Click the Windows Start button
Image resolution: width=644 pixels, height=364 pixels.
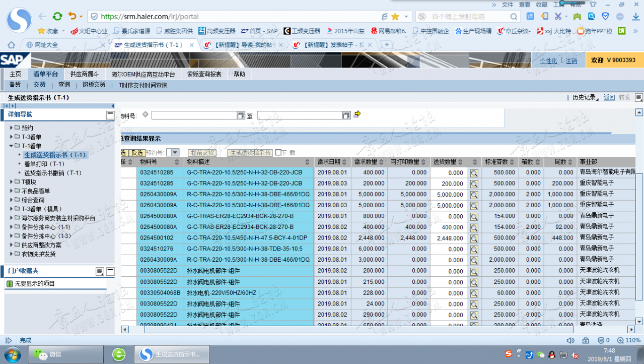tap(12, 354)
